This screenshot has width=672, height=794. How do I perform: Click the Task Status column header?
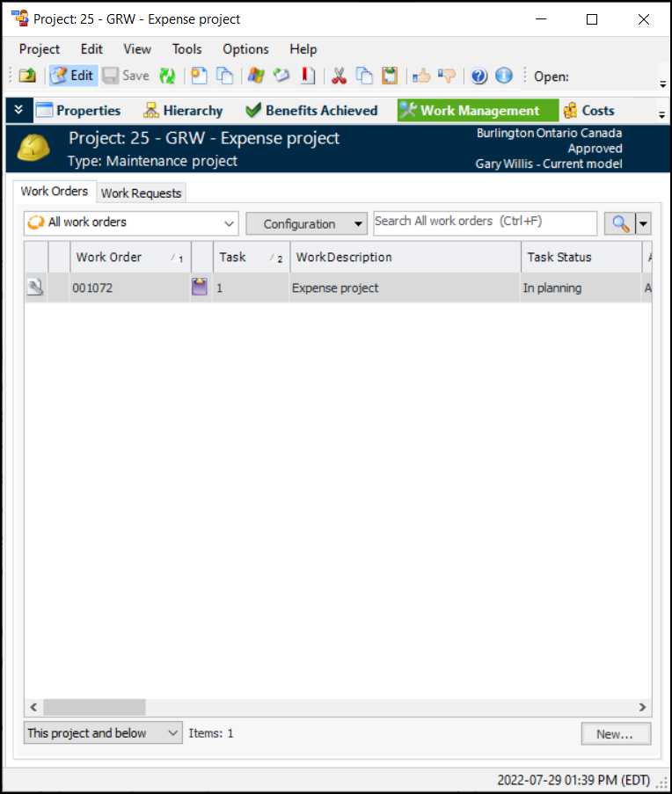click(x=581, y=258)
